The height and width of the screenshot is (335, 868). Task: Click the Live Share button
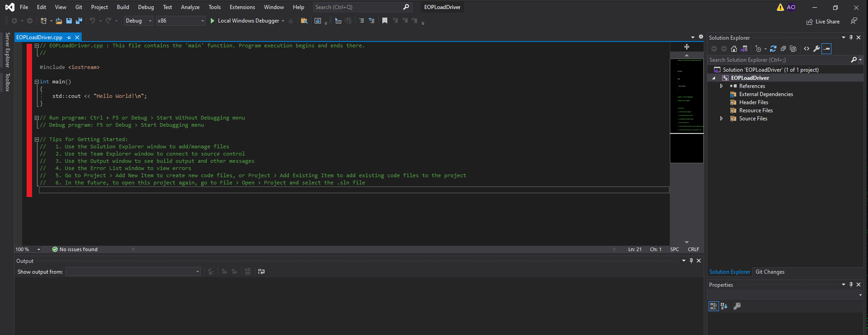823,22
